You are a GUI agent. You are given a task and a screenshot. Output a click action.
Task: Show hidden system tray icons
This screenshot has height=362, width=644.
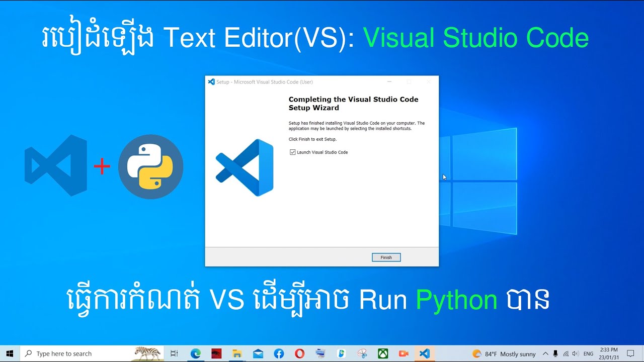(545, 354)
